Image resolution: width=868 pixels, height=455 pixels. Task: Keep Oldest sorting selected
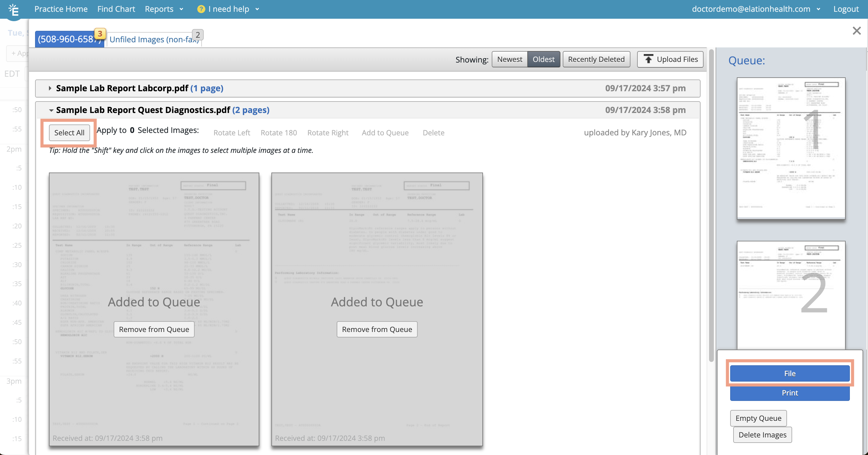[x=543, y=59]
